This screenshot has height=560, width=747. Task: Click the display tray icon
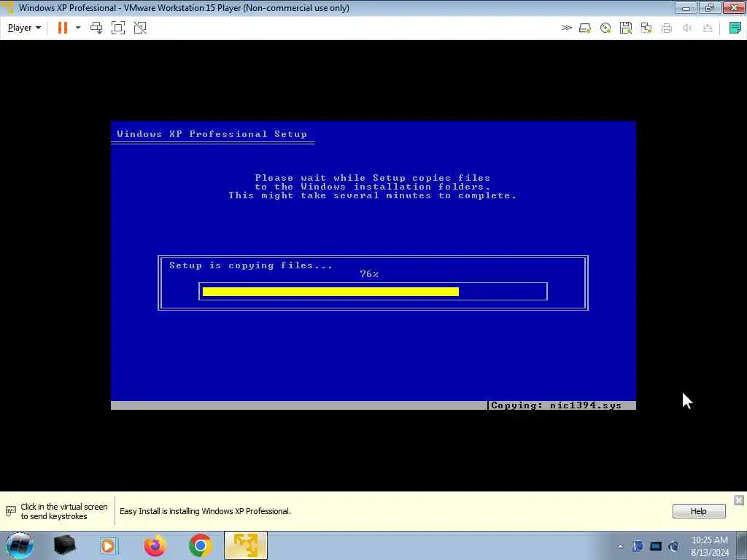pos(656,546)
